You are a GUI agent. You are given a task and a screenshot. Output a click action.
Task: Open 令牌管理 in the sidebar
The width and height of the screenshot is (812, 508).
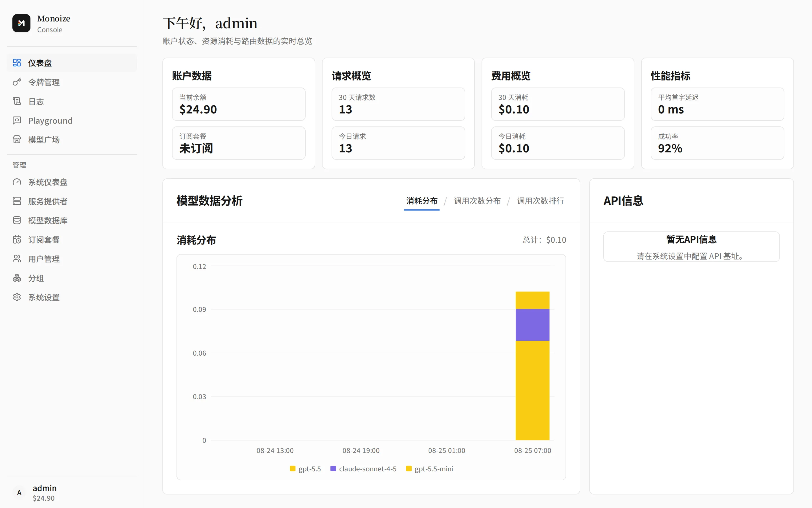point(72,82)
